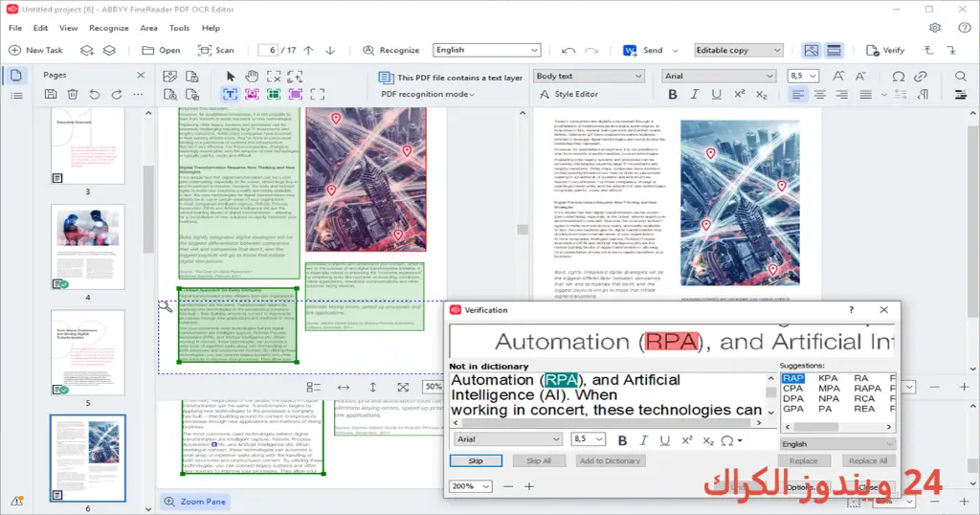
Task: Toggle Underline in main formatting toolbar
Action: click(716, 95)
